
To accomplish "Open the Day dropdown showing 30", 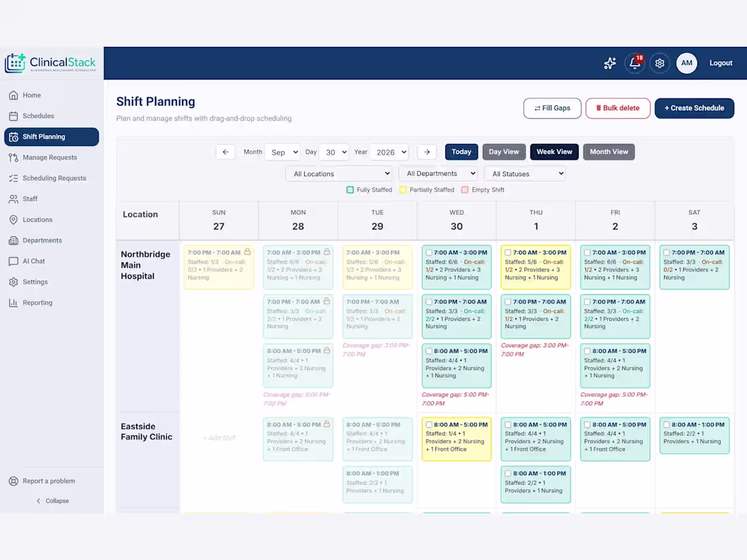I will (334, 152).
